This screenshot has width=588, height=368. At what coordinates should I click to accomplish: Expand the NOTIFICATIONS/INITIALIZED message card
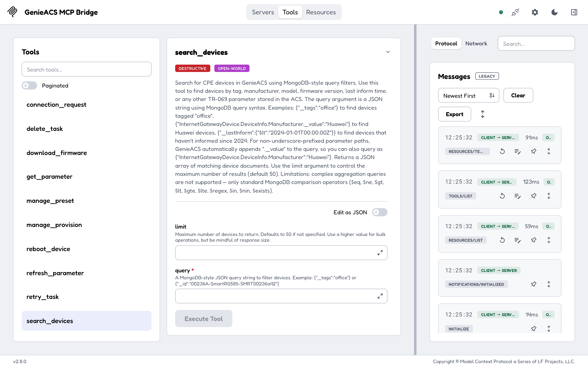click(549, 284)
